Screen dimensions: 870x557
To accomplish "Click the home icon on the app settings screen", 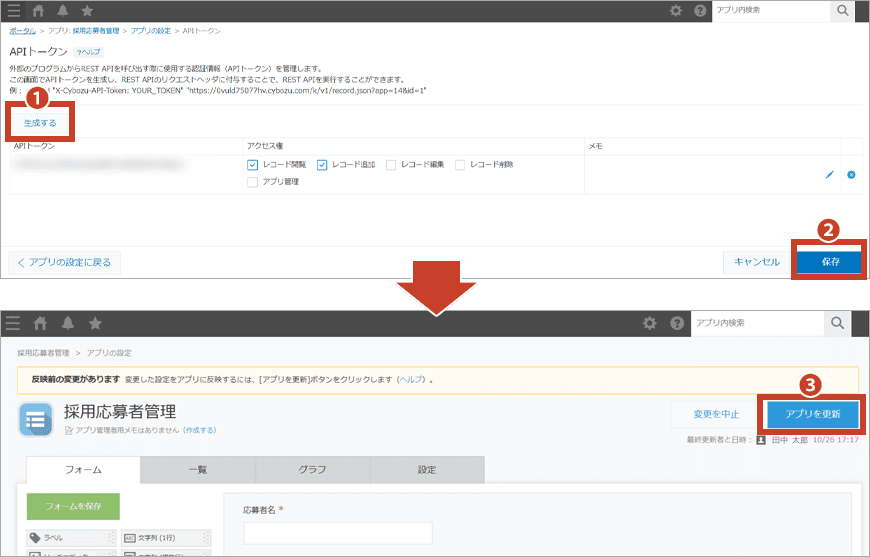I will tap(41, 323).
